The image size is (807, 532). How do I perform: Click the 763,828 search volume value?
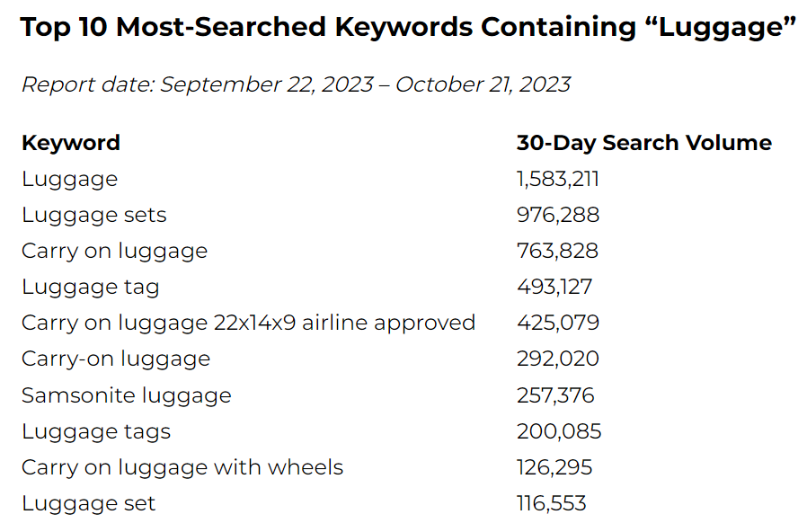point(557,251)
